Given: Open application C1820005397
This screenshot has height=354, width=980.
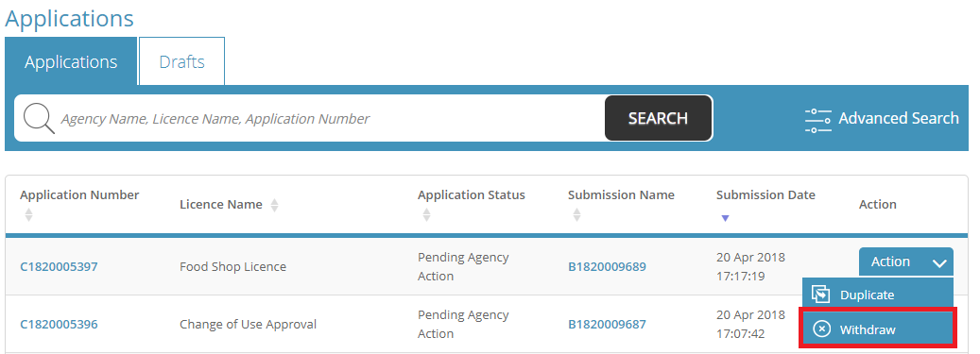Looking at the screenshot, I should pos(59,266).
